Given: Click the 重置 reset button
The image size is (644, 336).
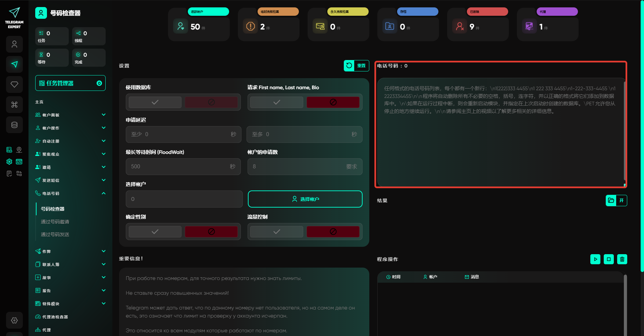Looking at the screenshot, I should [x=356, y=66].
